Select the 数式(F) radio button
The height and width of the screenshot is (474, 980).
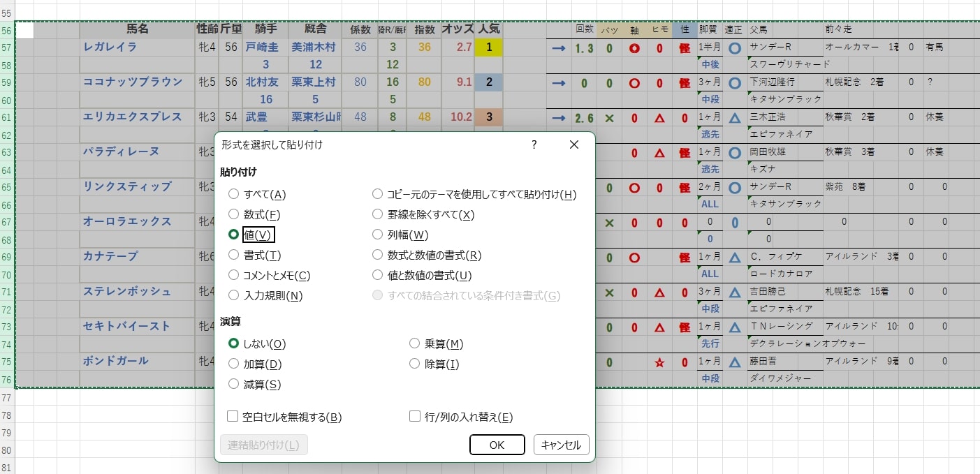point(233,214)
